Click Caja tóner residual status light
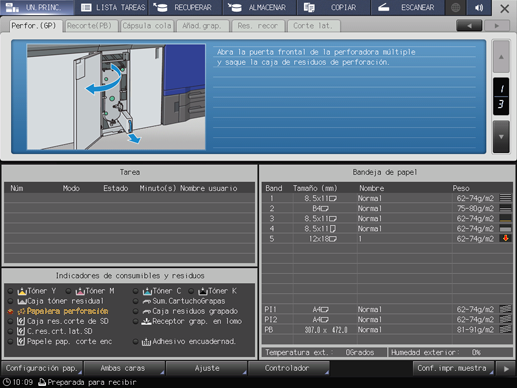The height and width of the screenshot is (388, 517). tap(11, 301)
